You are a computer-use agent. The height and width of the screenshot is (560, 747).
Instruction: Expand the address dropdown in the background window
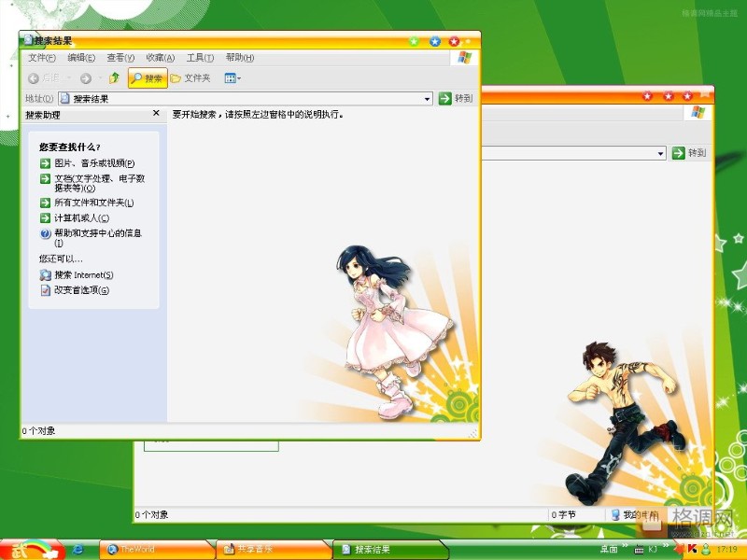660,153
